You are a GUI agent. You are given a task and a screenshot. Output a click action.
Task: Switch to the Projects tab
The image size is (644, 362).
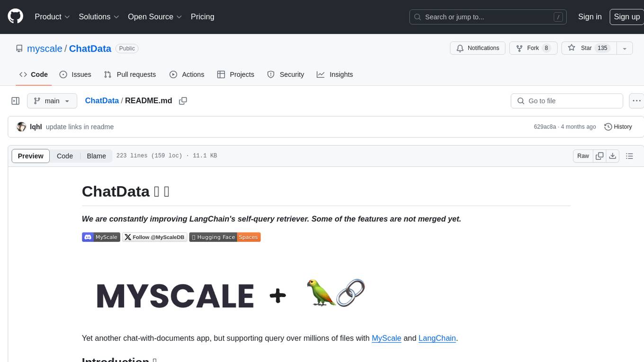point(235,74)
